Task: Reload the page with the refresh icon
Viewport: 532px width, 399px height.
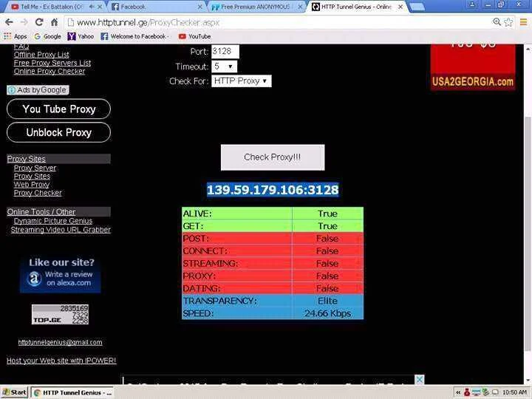Action: click(x=39, y=22)
